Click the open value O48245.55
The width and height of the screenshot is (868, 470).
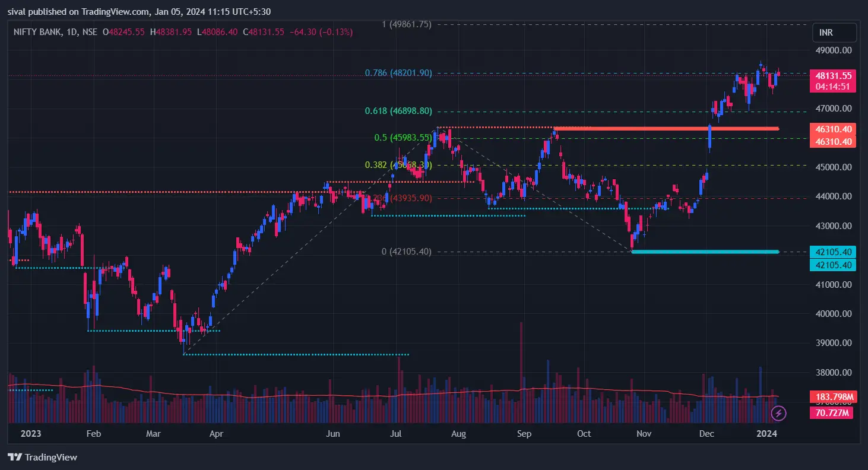tap(123, 32)
